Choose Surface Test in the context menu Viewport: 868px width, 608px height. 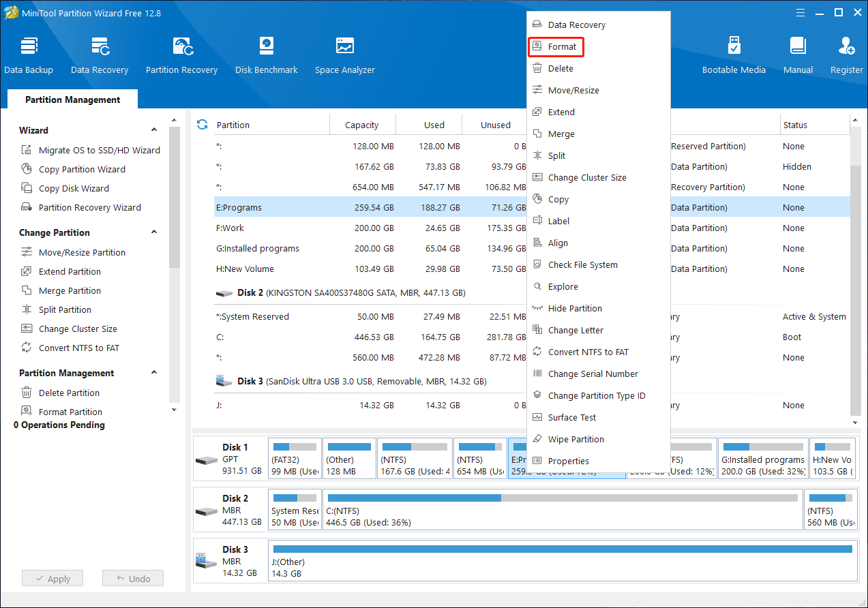(x=571, y=417)
